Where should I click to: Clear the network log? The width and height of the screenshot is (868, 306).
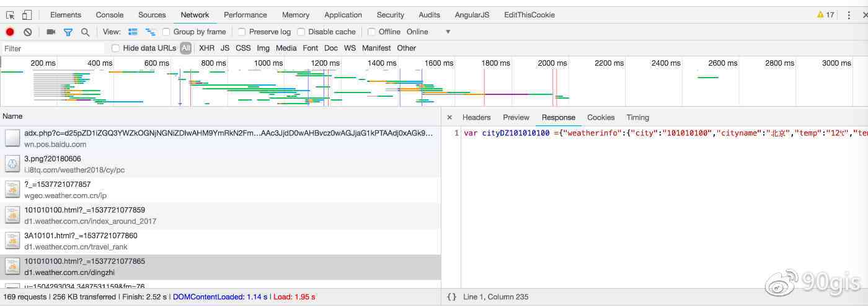[x=27, y=32]
